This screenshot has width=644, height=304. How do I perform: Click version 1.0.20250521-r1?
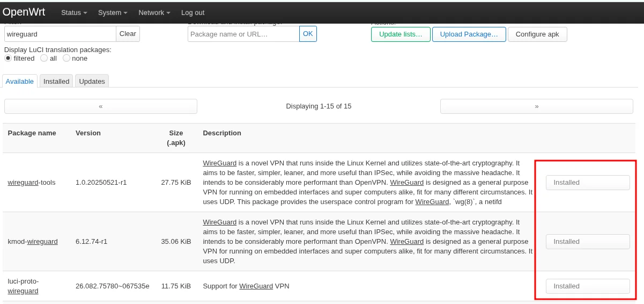[x=101, y=183]
